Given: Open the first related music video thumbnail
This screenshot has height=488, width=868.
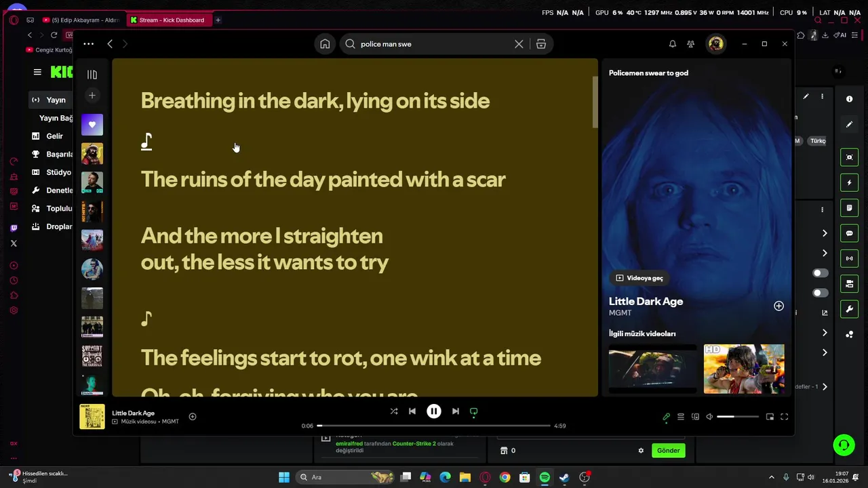Looking at the screenshot, I should [652, 369].
